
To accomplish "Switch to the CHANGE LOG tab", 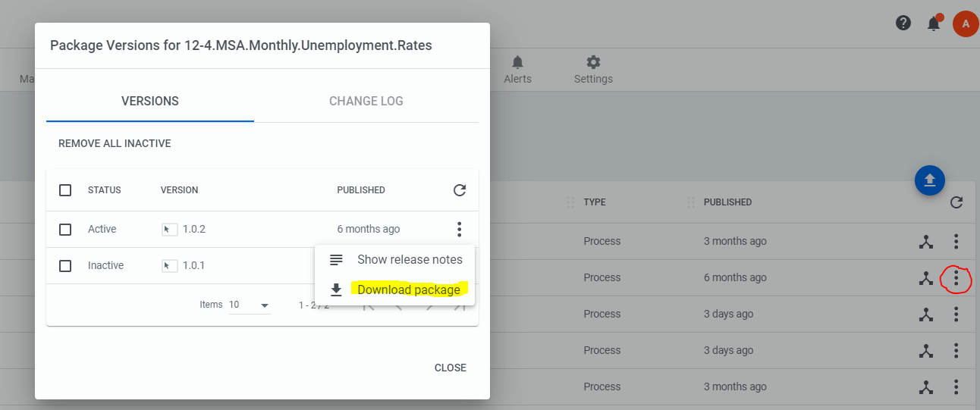I will [x=366, y=101].
